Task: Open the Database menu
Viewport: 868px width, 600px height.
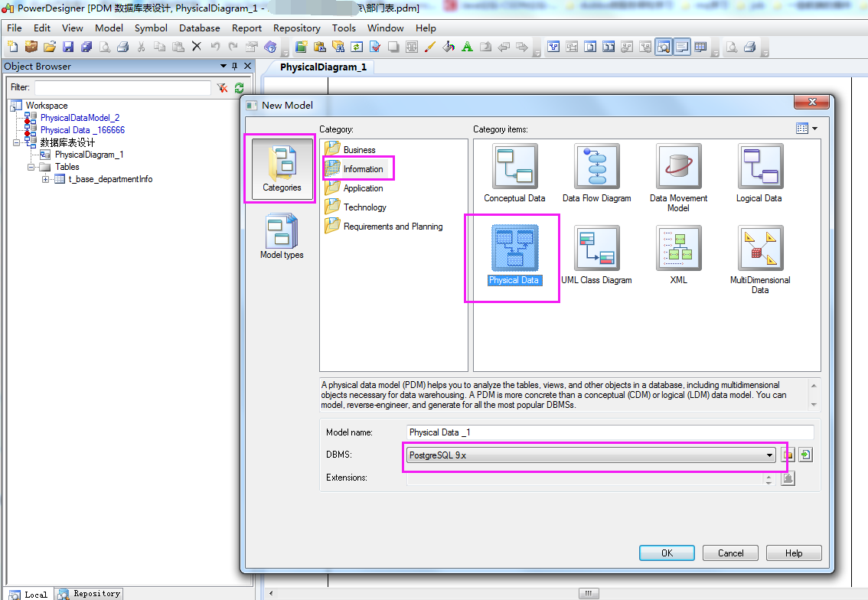Action: tap(199, 28)
